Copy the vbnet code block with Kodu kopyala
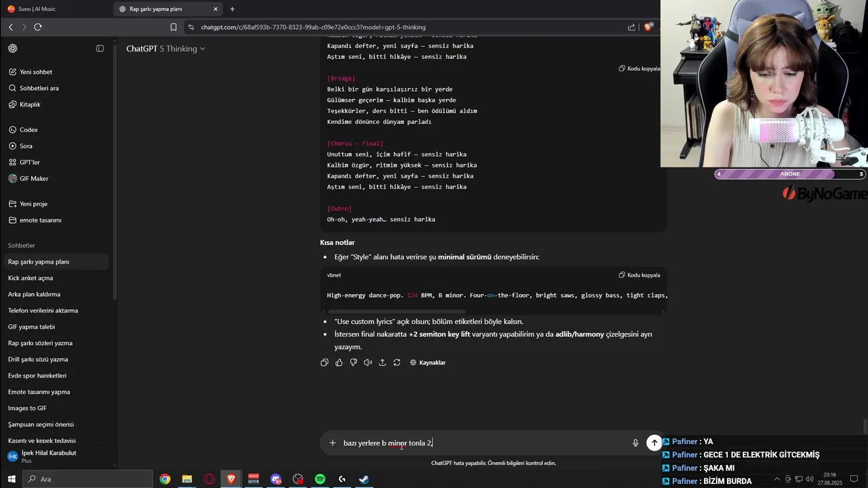This screenshot has height=488, width=868. point(639,275)
